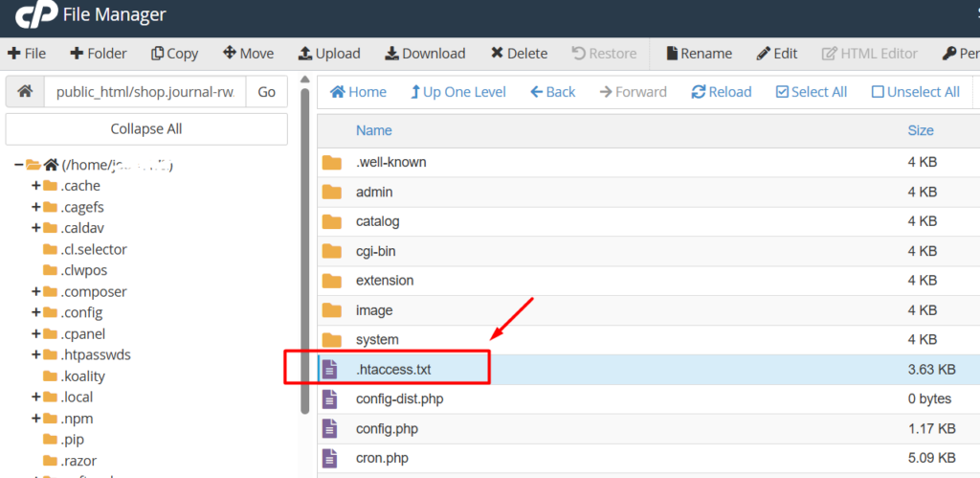Image resolution: width=980 pixels, height=478 pixels.
Task: Expand the .cpanel folder in tree
Action: (x=35, y=333)
